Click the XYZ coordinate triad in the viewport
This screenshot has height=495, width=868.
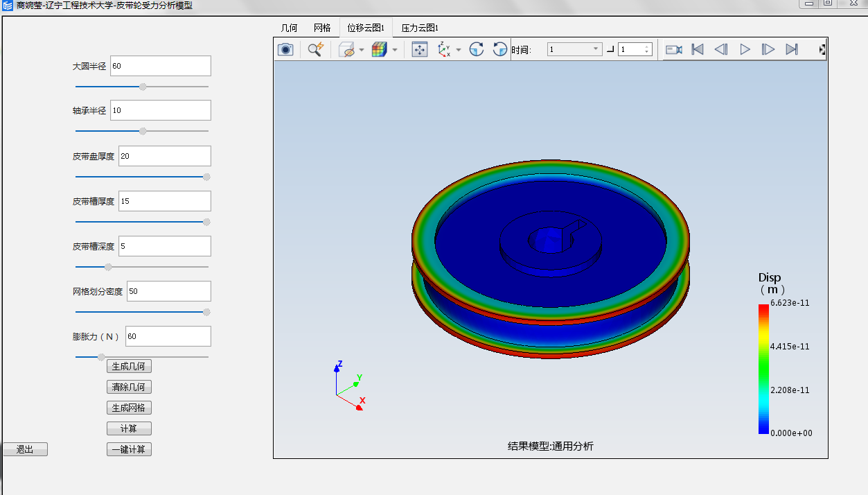coord(350,386)
